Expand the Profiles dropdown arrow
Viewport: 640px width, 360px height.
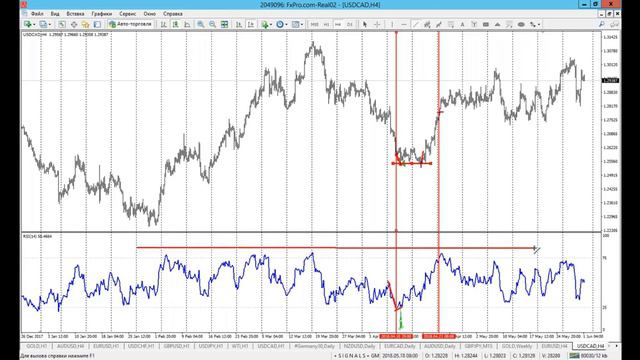click(x=50, y=24)
